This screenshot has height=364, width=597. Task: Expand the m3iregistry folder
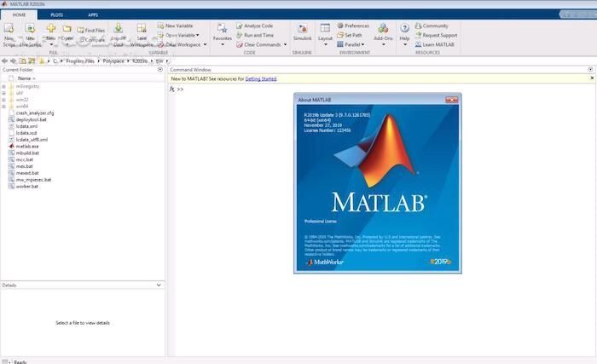3,86
